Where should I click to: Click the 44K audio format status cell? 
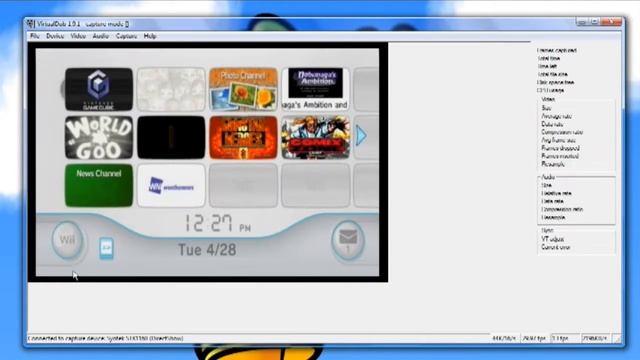[x=504, y=338]
